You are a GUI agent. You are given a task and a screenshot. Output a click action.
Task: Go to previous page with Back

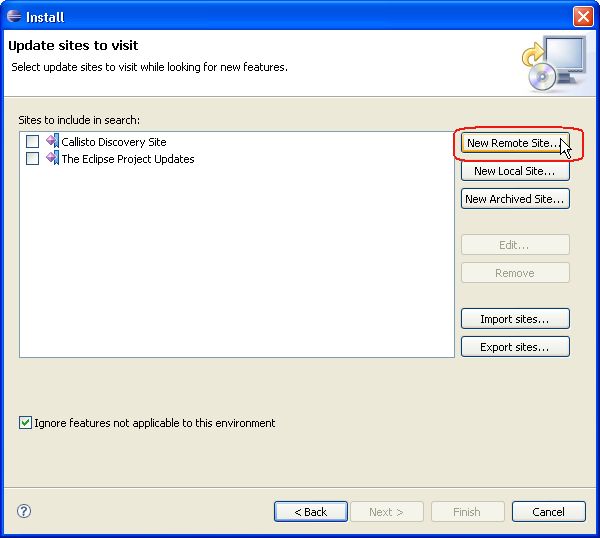[310, 512]
